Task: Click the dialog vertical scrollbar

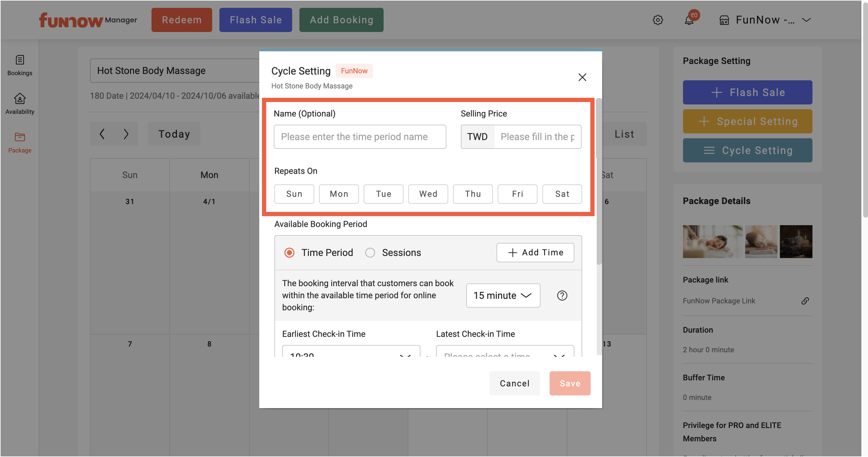Action: click(598, 182)
